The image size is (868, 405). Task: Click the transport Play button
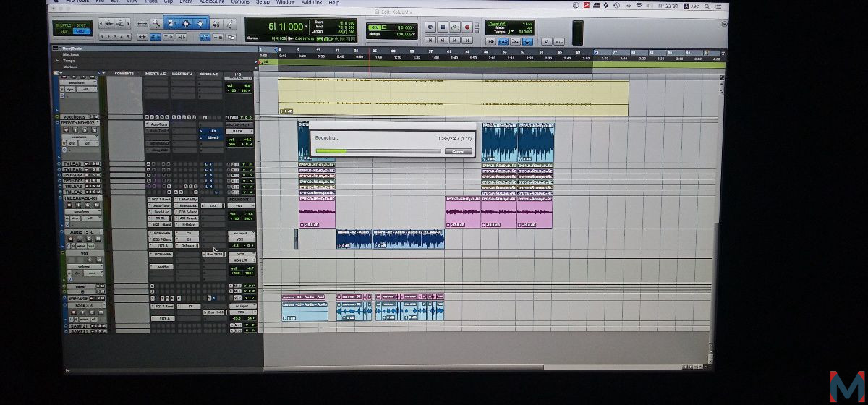point(455,27)
